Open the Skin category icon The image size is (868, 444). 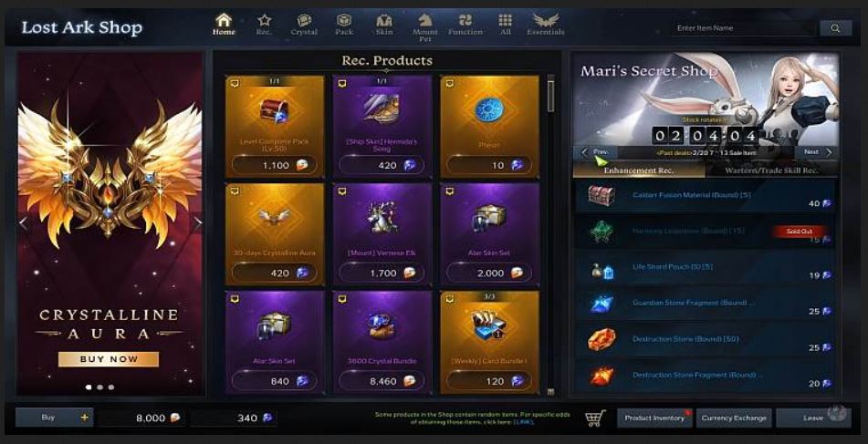(384, 21)
